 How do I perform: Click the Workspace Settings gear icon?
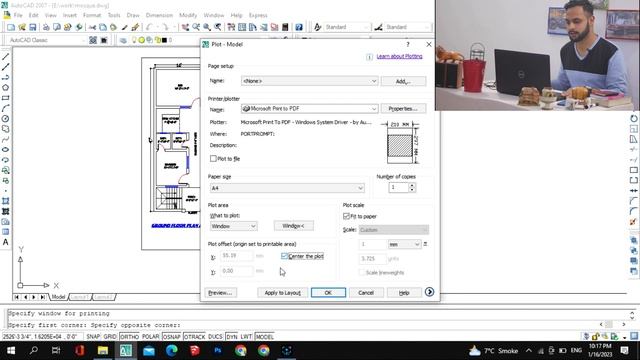93,40
